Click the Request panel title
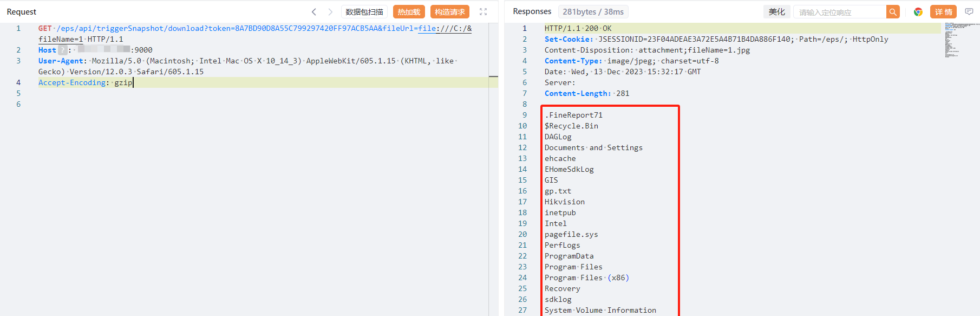Image resolution: width=980 pixels, height=316 pixels. pyautogui.click(x=22, y=12)
